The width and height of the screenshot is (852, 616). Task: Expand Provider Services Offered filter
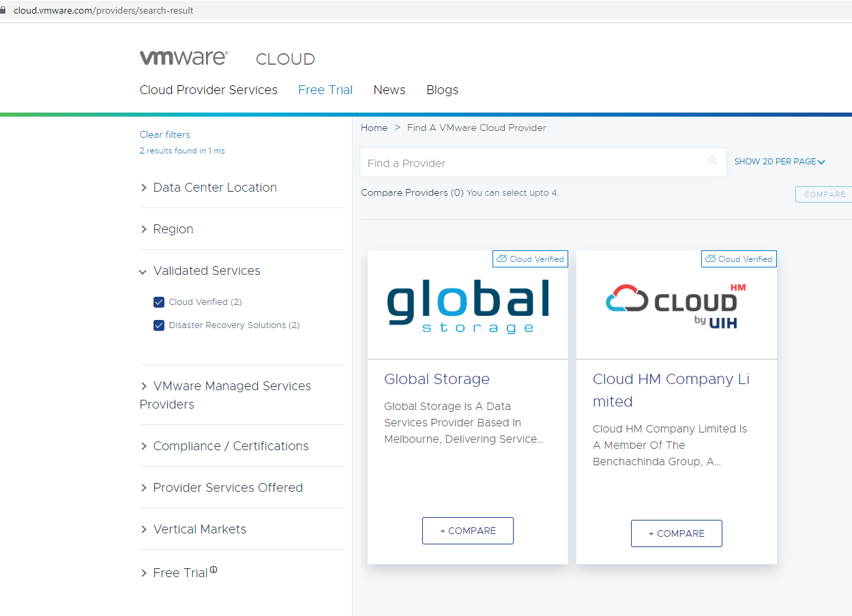coord(221,488)
